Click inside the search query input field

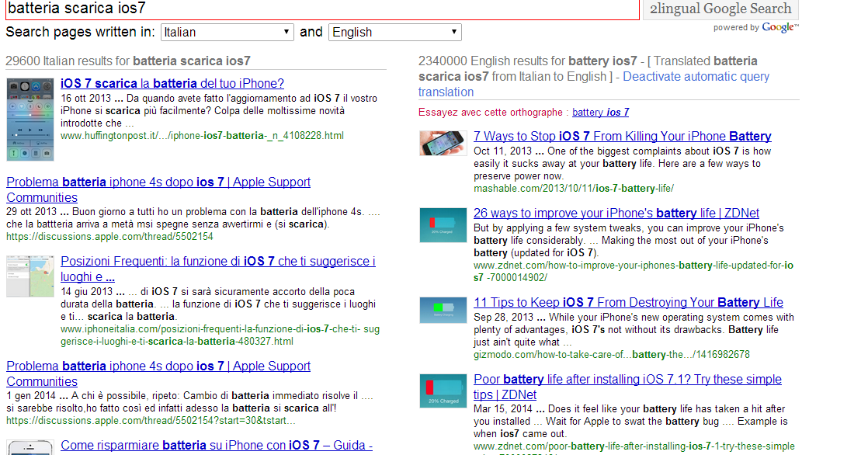coord(311,10)
